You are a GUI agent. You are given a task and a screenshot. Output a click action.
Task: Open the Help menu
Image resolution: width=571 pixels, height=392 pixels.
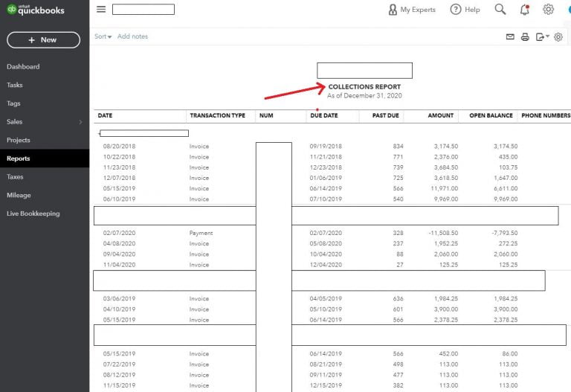click(x=465, y=10)
